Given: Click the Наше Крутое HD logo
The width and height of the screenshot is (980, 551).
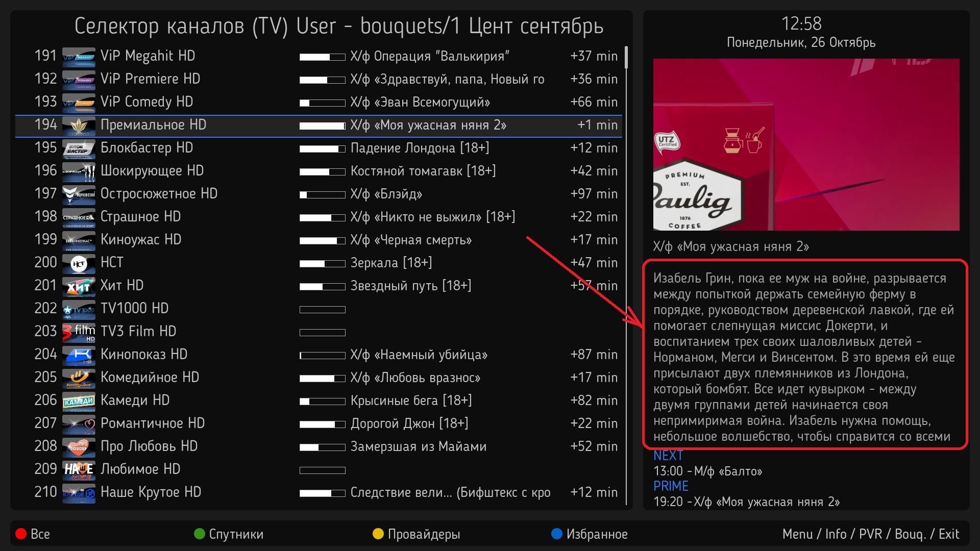Looking at the screenshot, I should click(x=79, y=493).
